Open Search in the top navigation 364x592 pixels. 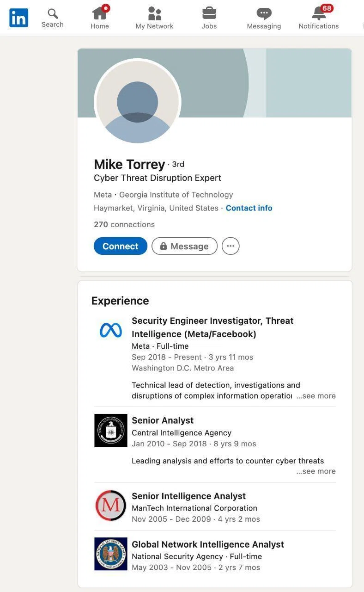(x=53, y=18)
